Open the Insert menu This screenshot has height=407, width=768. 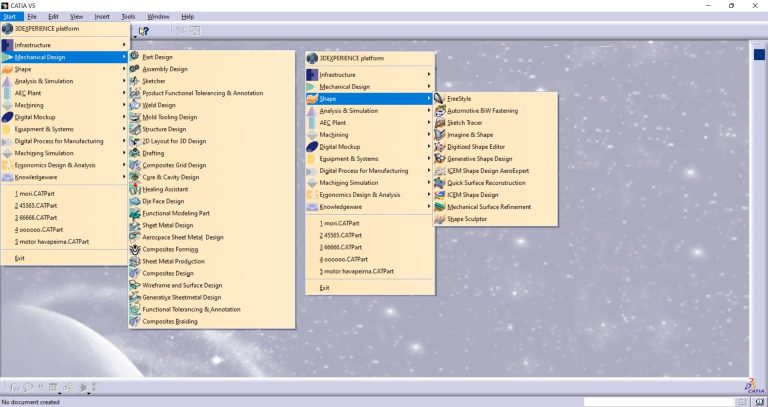[102, 16]
